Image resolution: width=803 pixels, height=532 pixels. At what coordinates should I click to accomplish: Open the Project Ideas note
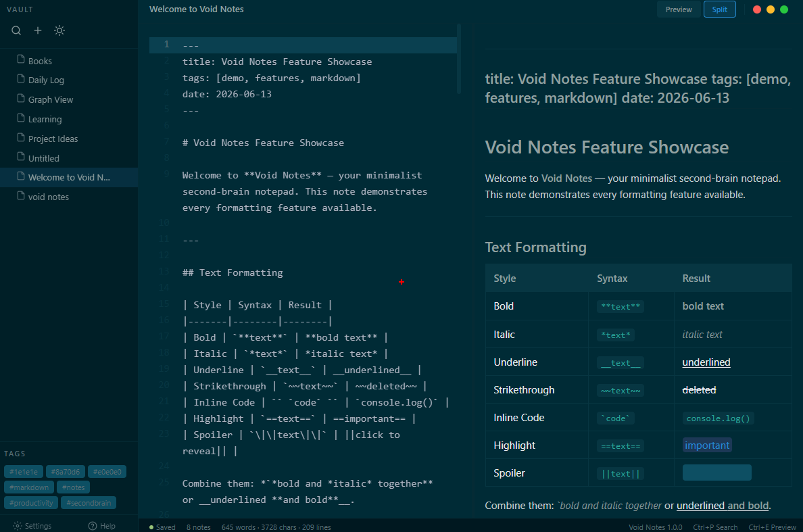coord(69,139)
